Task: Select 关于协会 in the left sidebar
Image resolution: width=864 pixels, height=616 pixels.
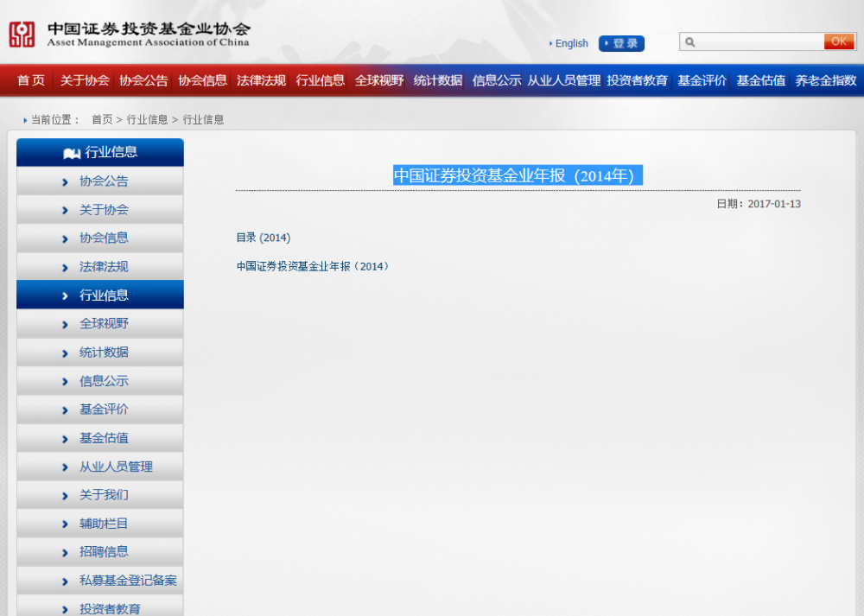Action: (100, 210)
